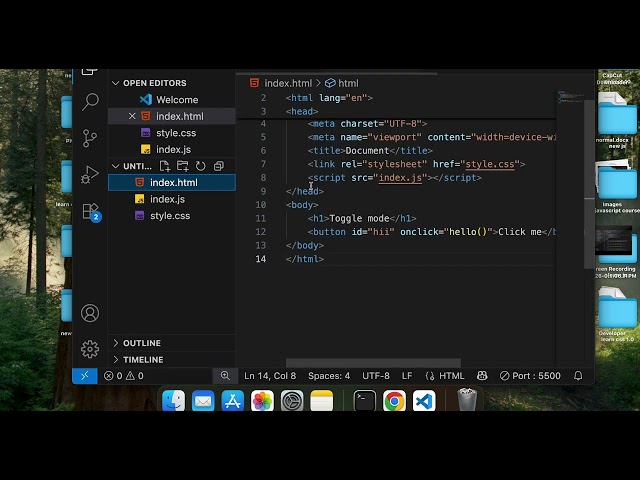Click the </html> closing tag

[305, 259]
